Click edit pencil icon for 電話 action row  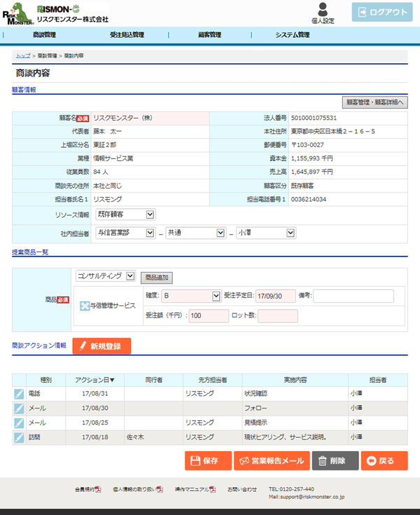coord(19,394)
